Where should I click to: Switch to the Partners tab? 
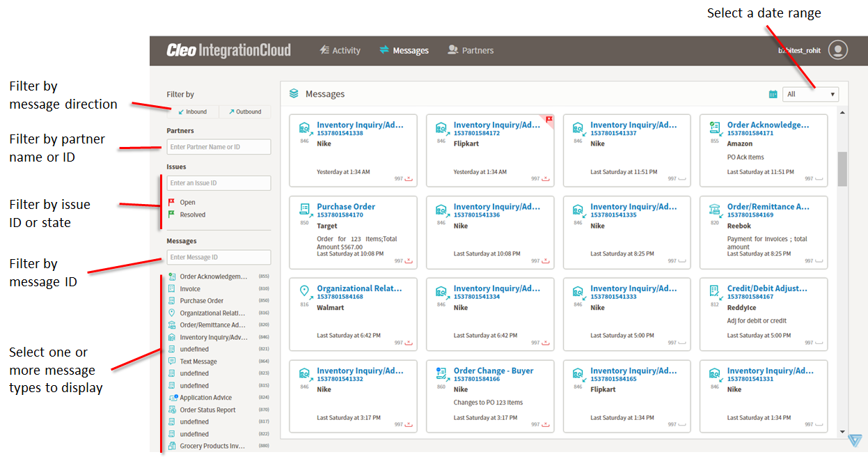tap(471, 50)
